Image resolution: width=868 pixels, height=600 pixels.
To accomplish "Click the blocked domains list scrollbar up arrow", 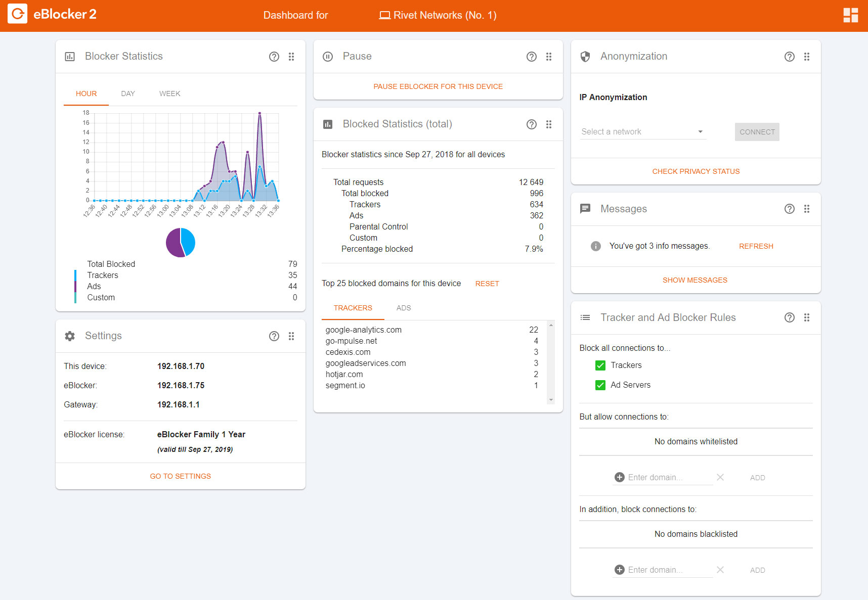I will click(x=551, y=325).
